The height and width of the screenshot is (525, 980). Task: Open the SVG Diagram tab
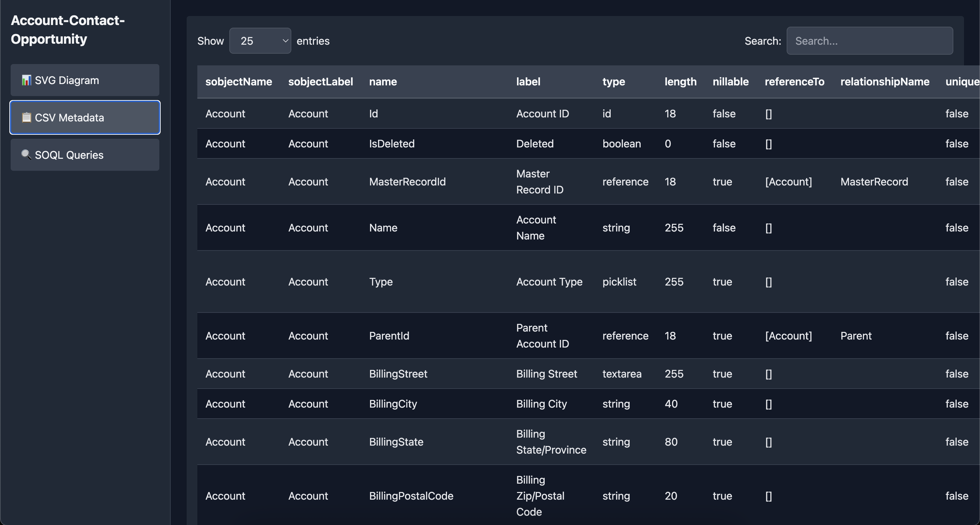[85, 80]
